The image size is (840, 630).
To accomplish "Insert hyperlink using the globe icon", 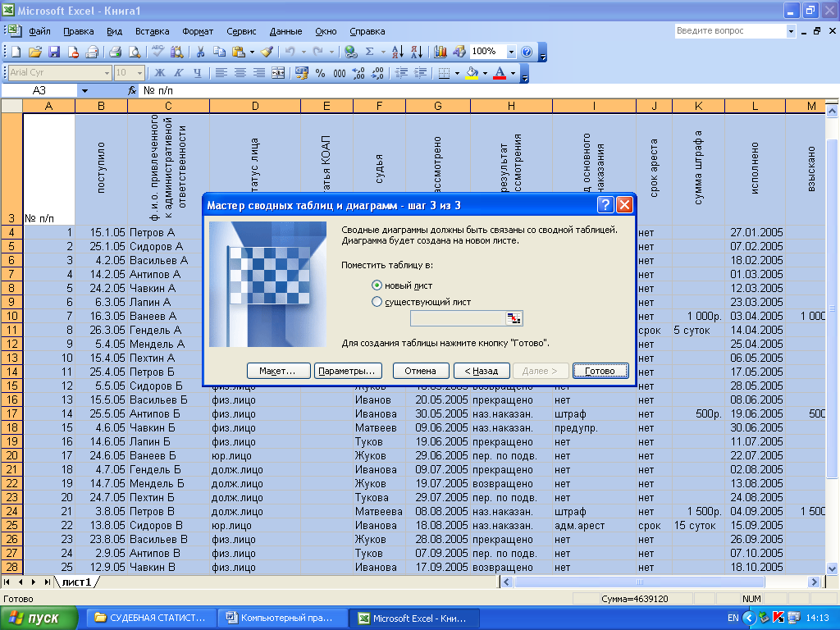I will tap(351, 52).
